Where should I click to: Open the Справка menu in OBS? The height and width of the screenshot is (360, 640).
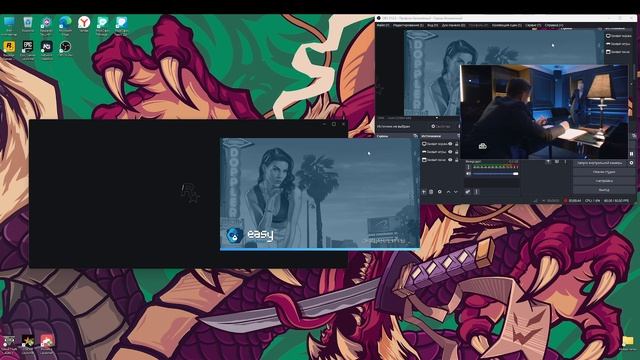554,25
